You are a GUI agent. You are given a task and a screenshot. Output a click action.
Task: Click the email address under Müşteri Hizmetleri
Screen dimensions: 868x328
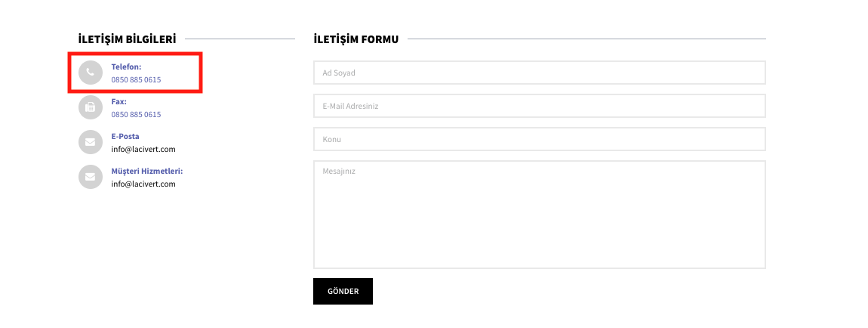click(x=143, y=184)
